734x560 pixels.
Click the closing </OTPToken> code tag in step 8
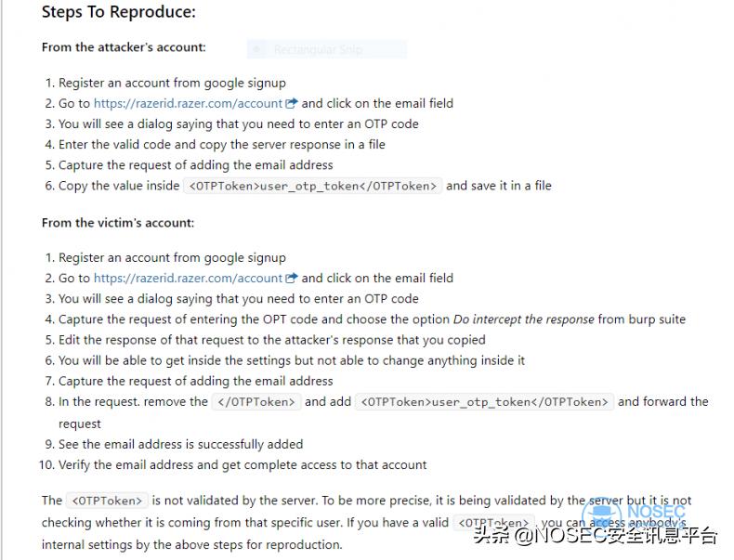click(256, 402)
